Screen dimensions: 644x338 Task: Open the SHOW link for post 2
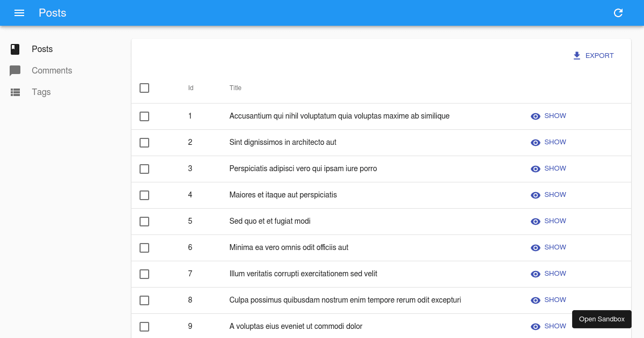[555, 142]
